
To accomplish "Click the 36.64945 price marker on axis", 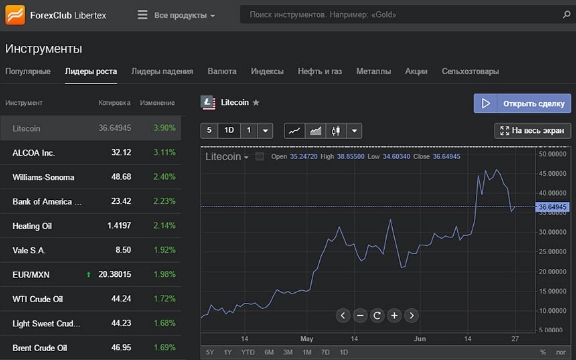I will coord(552,207).
